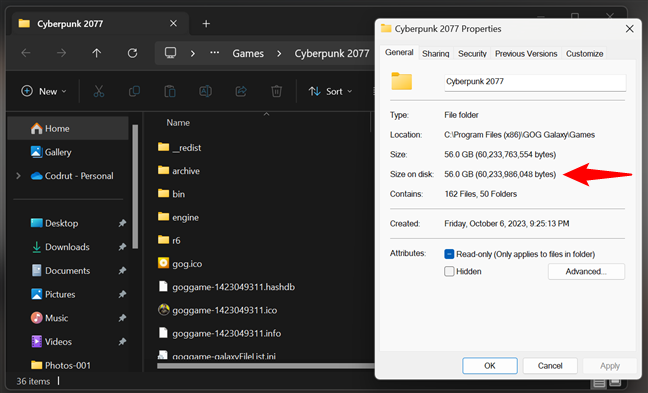Click the pin icon next to Music
Viewport: 648px width, 393px height.
tap(122, 318)
